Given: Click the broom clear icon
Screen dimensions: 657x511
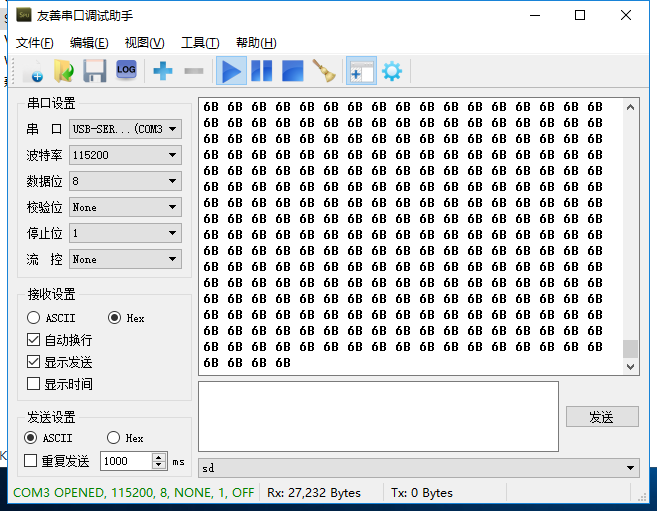Looking at the screenshot, I should coord(324,71).
